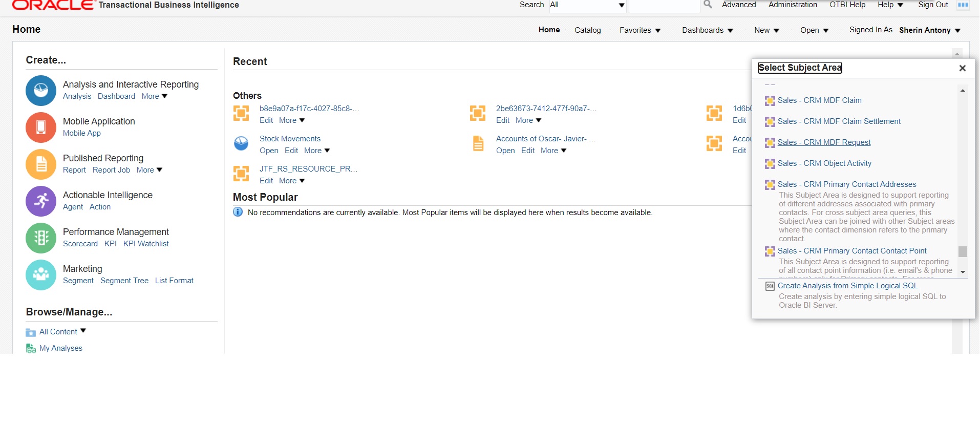
Task: Click the 2be63673 analysis icon
Action: tap(478, 113)
